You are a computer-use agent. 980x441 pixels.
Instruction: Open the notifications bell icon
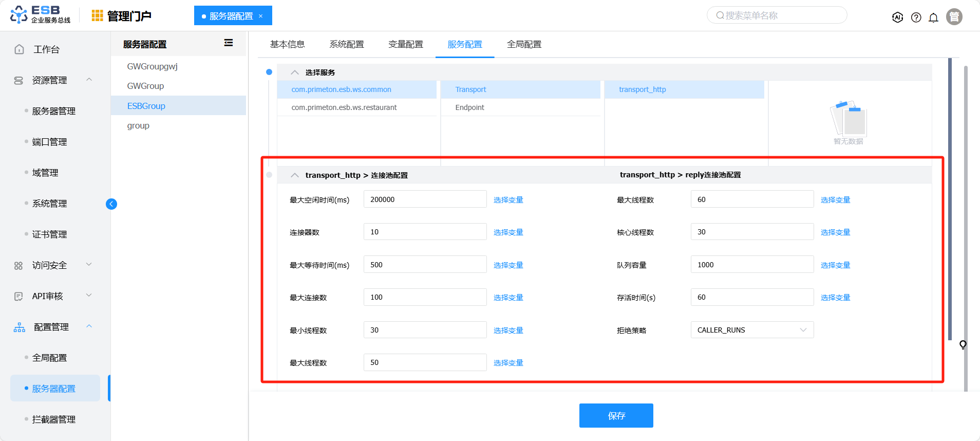(x=933, y=17)
